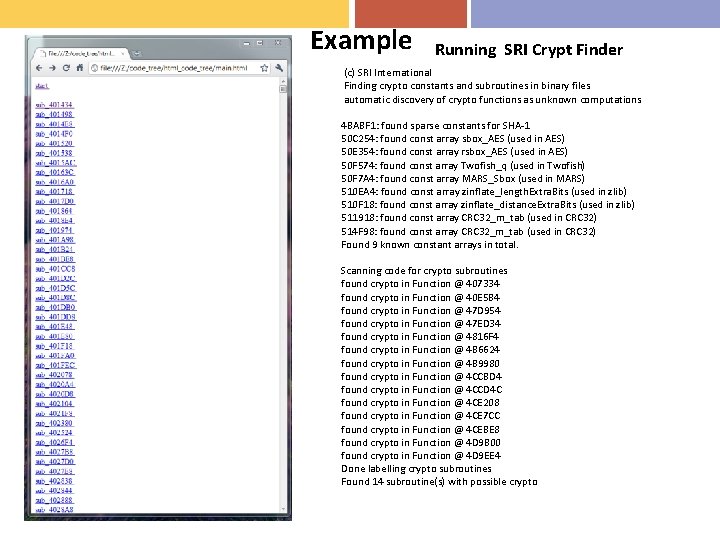Select the '50E354' rsbox_AES line
The height and width of the screenshot is (540, 720).
coord(454,152)
